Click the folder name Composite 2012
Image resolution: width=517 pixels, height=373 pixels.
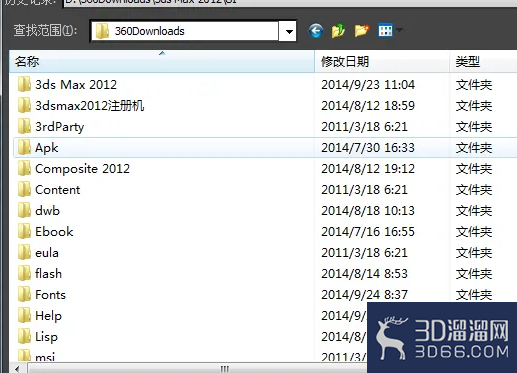click(x=82, y=169)
